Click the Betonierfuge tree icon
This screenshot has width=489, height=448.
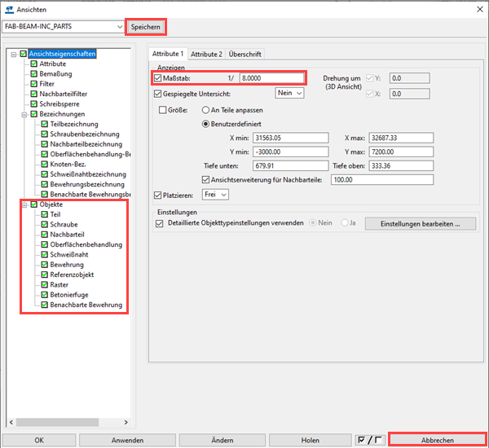coord(45,295)
